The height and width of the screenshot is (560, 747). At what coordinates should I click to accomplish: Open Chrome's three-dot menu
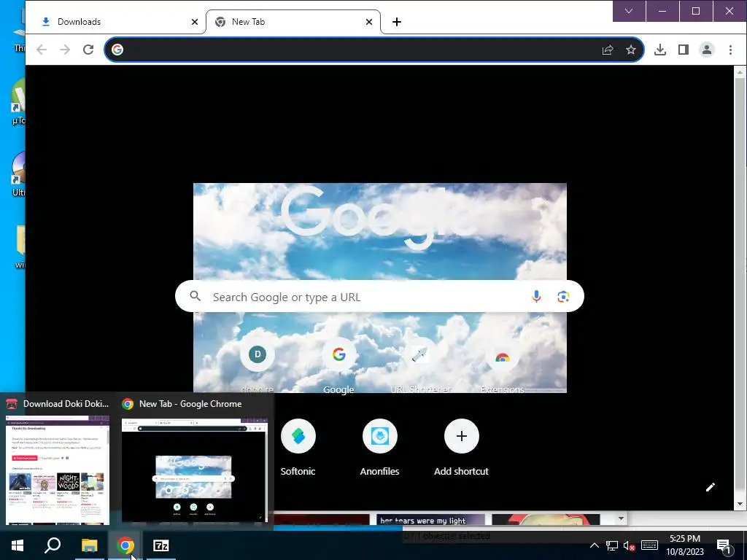tap(730, 50)
